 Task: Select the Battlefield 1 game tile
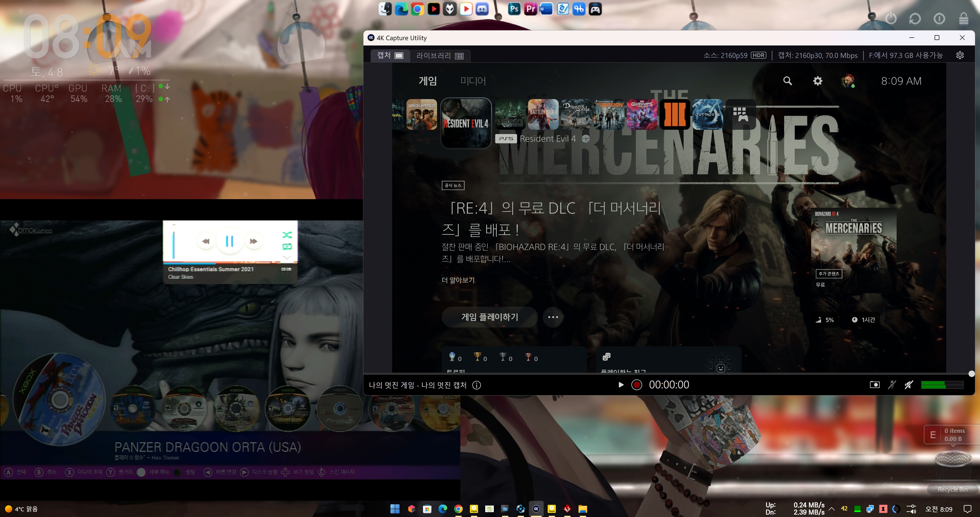pos(543,115)
